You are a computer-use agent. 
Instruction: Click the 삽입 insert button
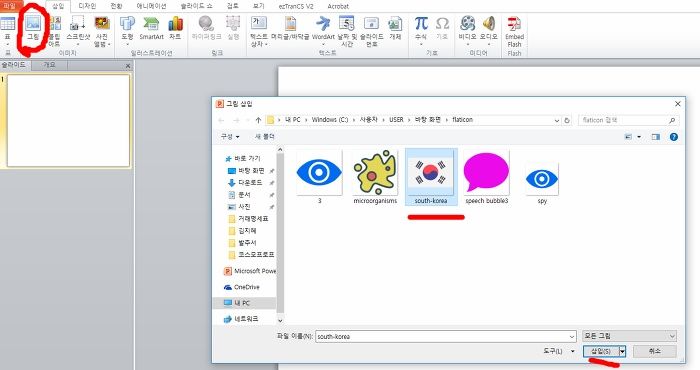click(601, 351)
